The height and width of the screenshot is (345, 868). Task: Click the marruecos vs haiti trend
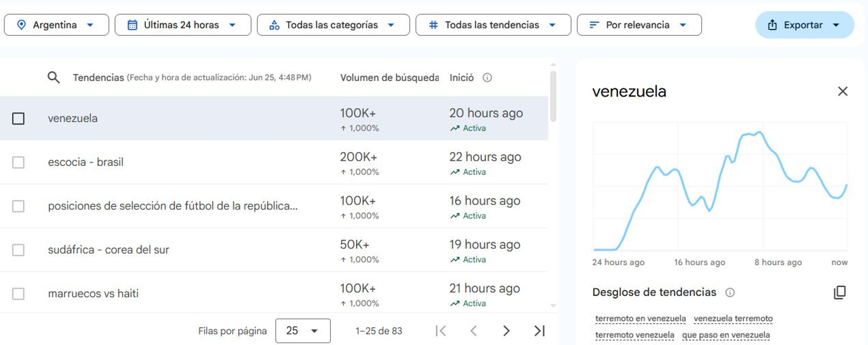click(x=93, y=293)
